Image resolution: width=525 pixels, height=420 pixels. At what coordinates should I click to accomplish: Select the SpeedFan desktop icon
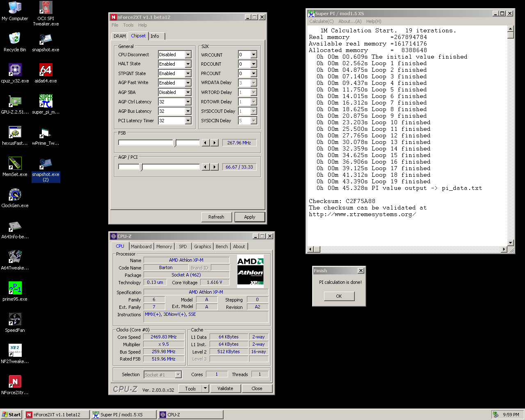(x=15, y=320)
